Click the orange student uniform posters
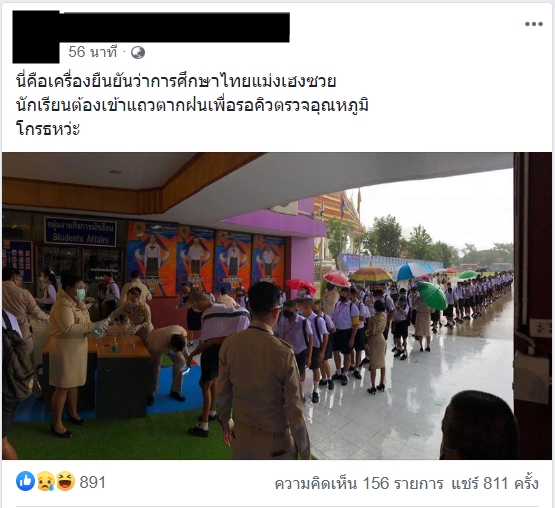This screenshot has height=508, width=555. click(206, 259)
